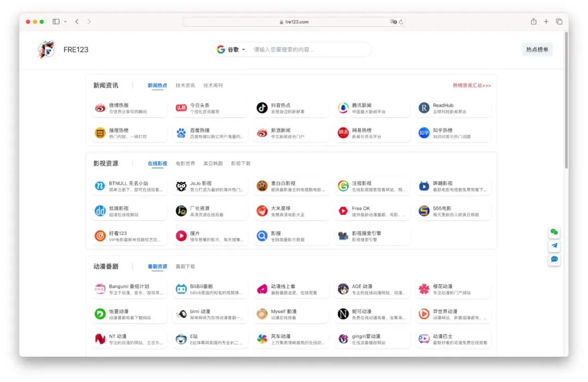Open the 网易热榜 icon
This screenshot has height=382, width=588.
pos(343,133)
